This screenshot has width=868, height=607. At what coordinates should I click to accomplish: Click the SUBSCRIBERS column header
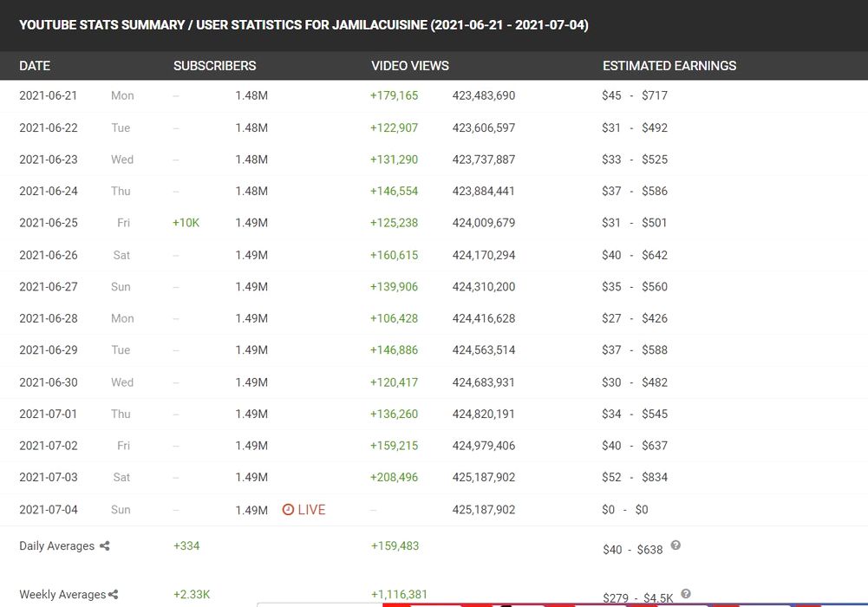point(214,66)
